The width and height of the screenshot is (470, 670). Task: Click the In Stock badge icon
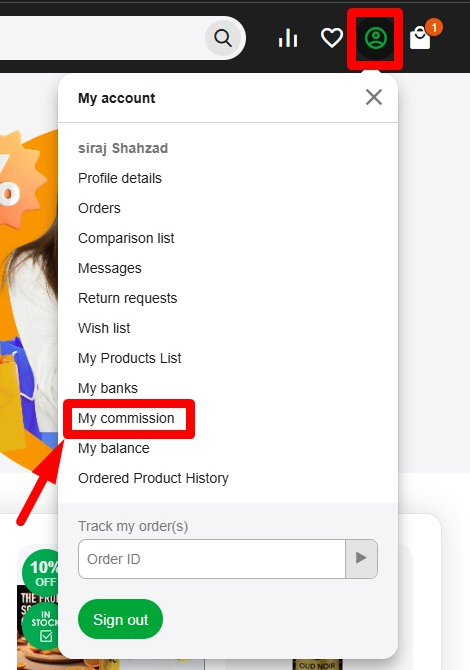(x=44, y=626)
